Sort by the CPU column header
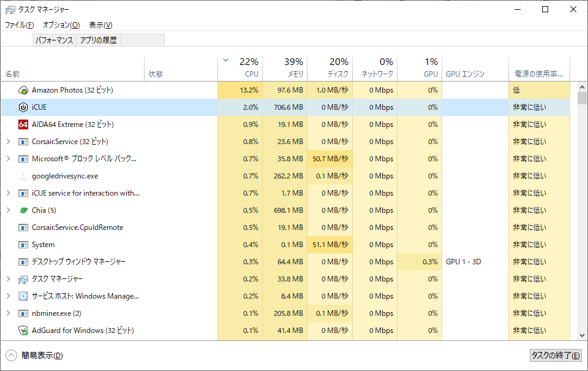This screenshot has width=588, height=371. (240, 68)
